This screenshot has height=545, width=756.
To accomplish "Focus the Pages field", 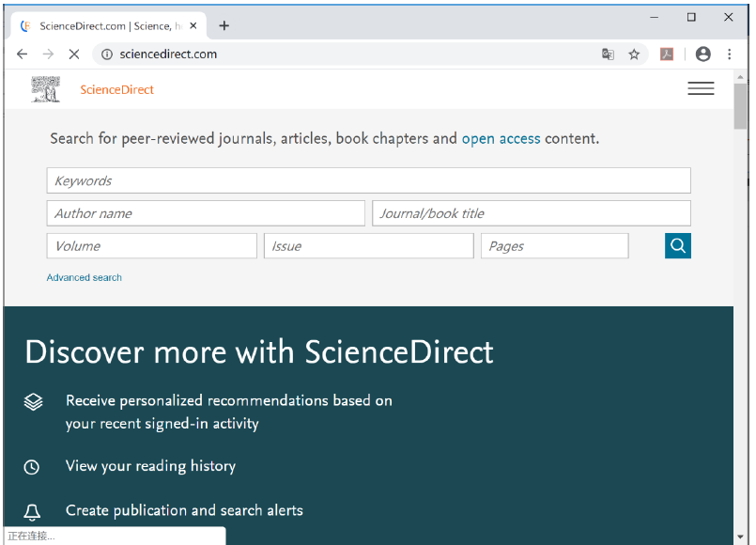I will 555,246.
